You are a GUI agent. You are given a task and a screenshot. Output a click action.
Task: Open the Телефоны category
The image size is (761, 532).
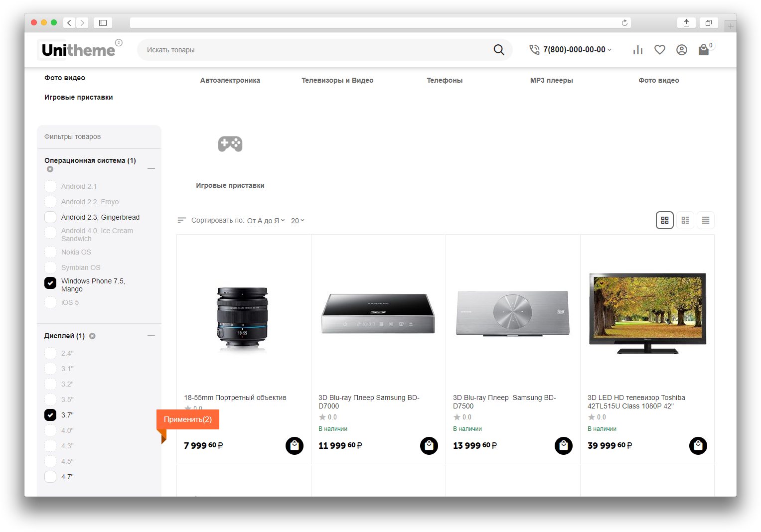click(x=445, y=80)
